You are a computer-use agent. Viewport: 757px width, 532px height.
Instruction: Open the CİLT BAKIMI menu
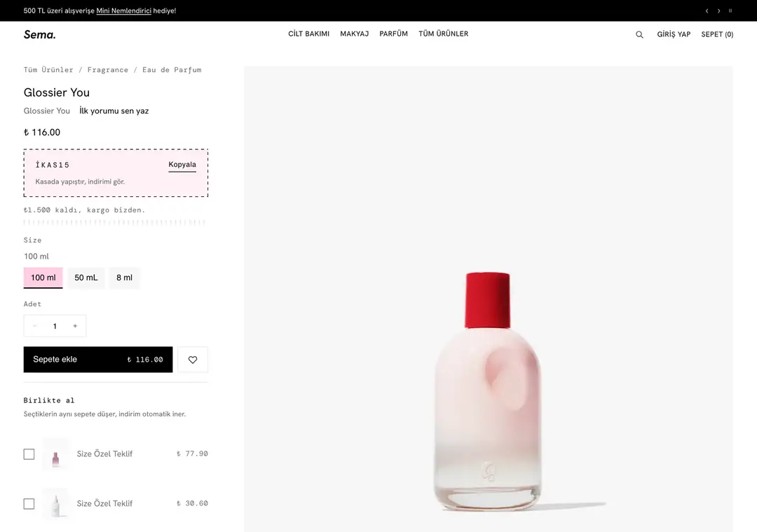point(309,34)
